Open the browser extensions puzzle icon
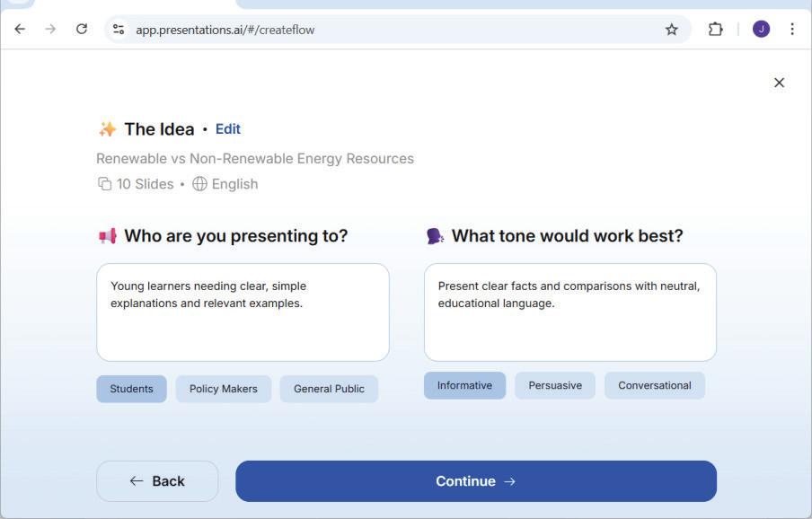The image size is (812, 519). 715,30
